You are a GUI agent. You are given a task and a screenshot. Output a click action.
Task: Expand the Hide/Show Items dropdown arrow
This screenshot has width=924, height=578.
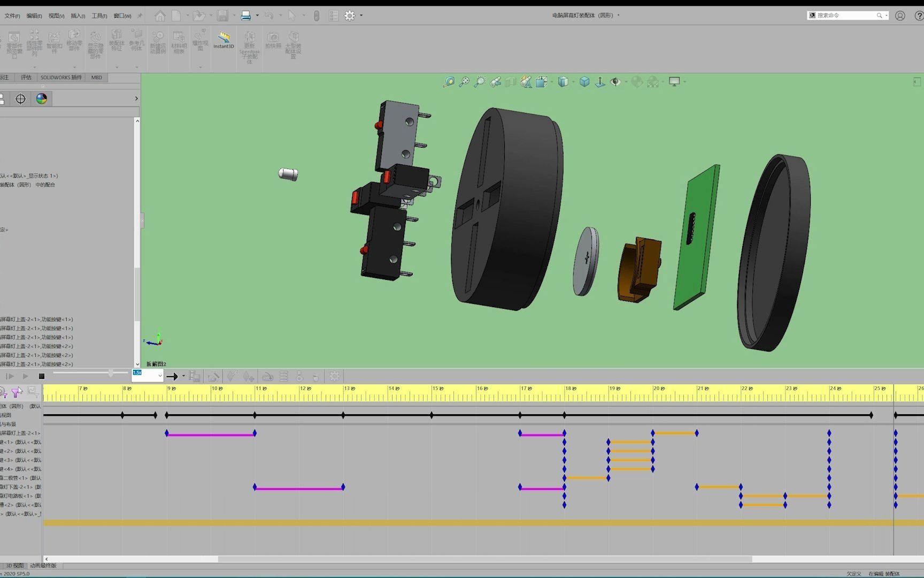(626, 82)
